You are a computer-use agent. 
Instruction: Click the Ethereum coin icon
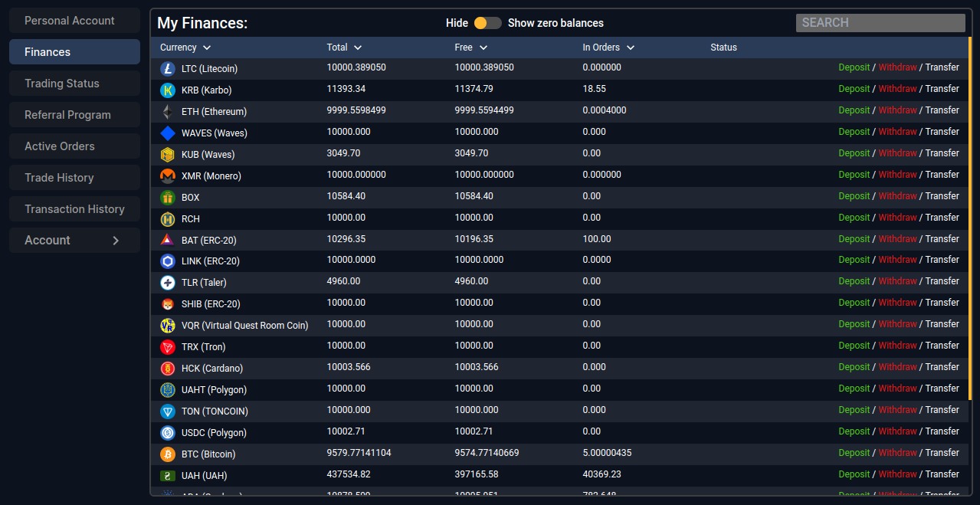coord(168,112)
